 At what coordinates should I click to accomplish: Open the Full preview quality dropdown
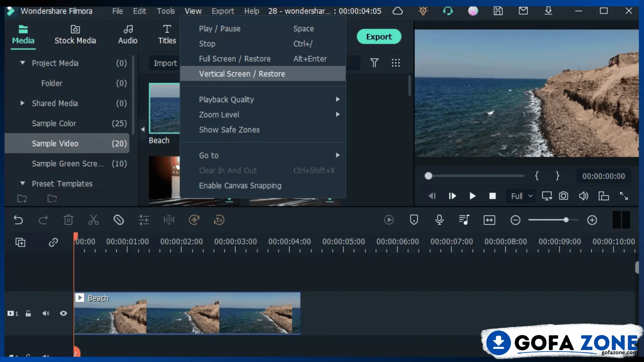pyautogui.click(x=522, y=196)
